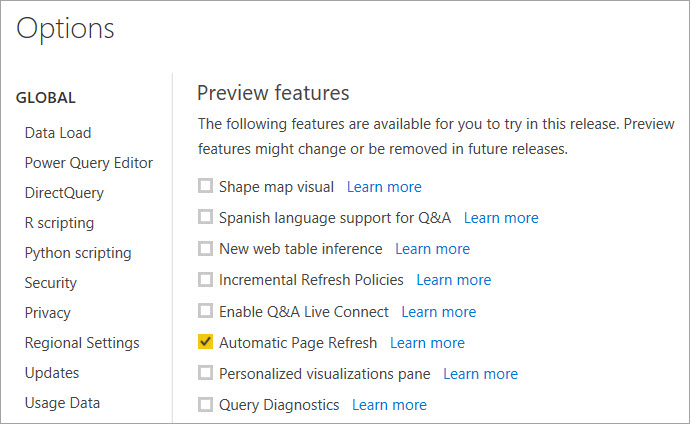Viewport: 690px width, 424px height.
Task: Show the Updates options
Action: pyautogui.click(x=52, y=373)
